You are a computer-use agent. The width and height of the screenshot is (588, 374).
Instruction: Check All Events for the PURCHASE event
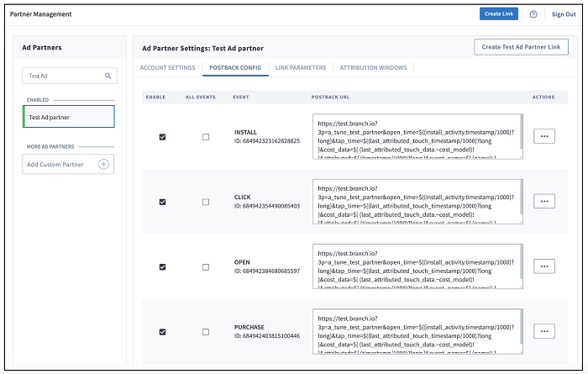tap(206, 332)
